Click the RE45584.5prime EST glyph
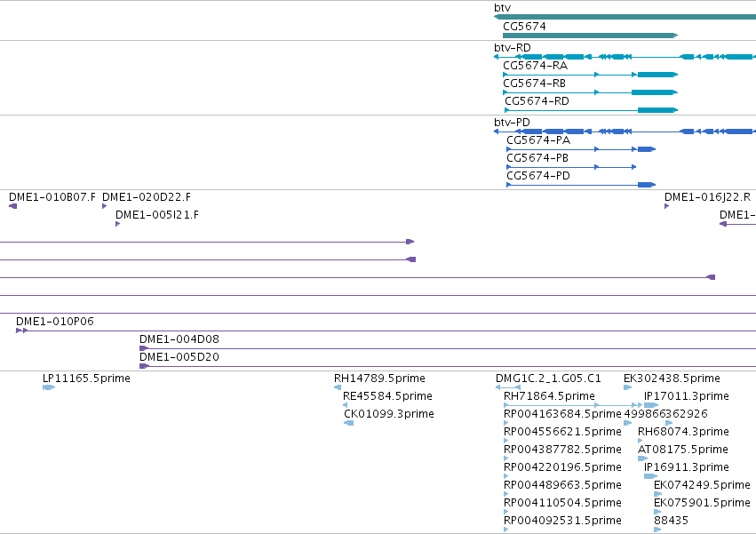The height and width of the screenshot is (534, 756). tap(346, 405)
